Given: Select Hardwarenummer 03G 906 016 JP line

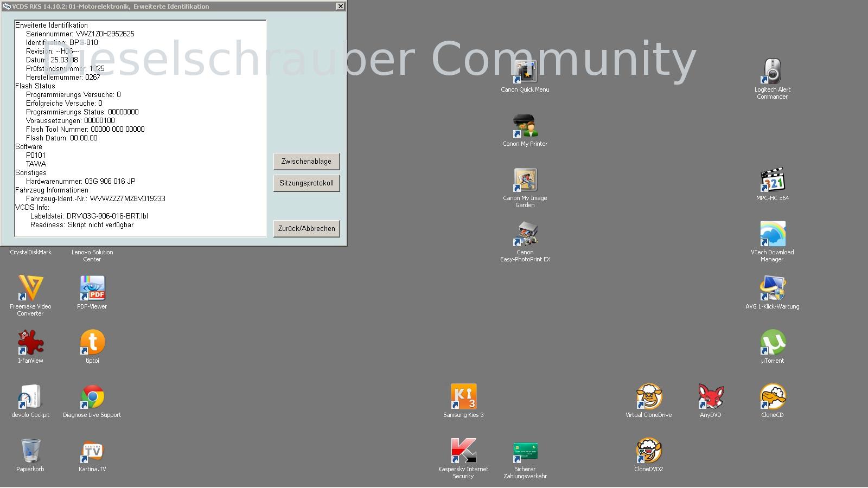Looking at the screenshot, I should pyautogui.click(x=81, y=181).
